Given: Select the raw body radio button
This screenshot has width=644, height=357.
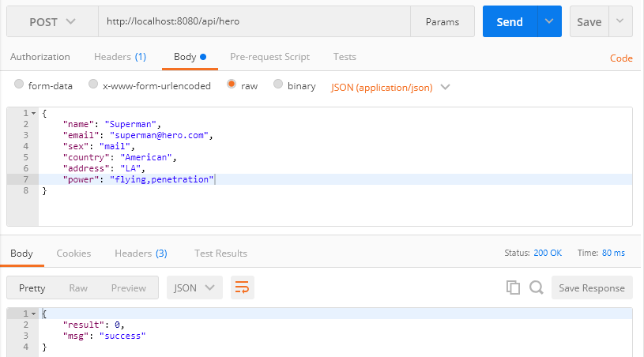Looking at the screenshot, I should point(232,85).
